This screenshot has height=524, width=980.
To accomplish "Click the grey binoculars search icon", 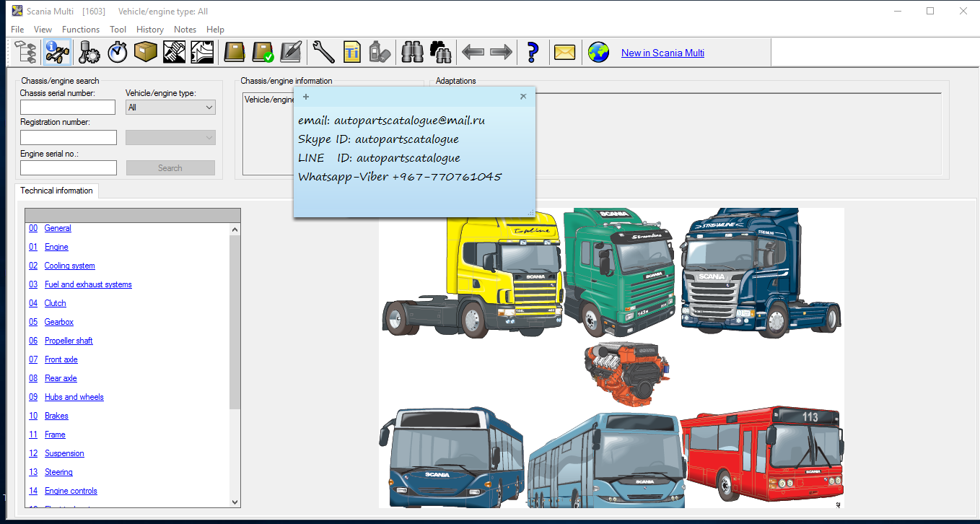I will (x=412, y=52).
